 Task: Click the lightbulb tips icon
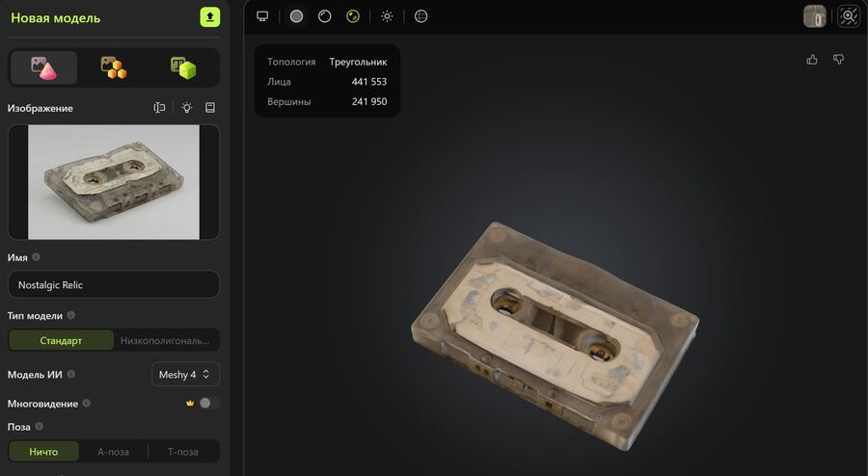(x=186, y=108)
